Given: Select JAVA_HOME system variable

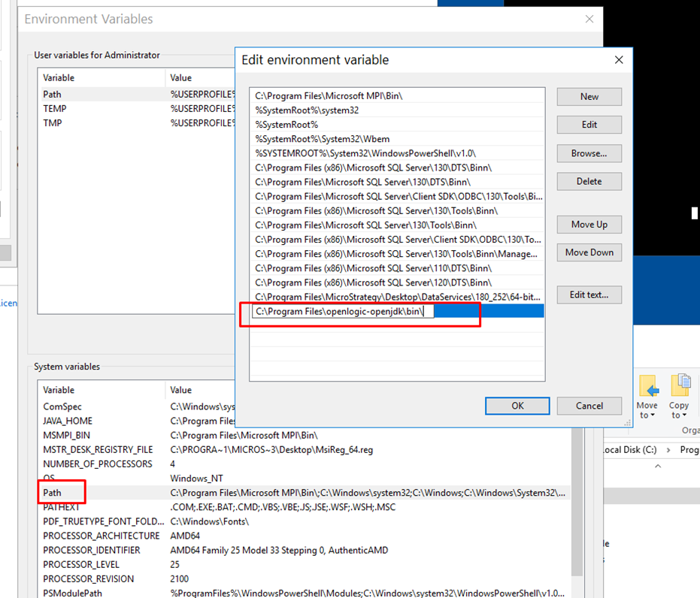Looking at the screenshot, I should (x=137, y=421).
